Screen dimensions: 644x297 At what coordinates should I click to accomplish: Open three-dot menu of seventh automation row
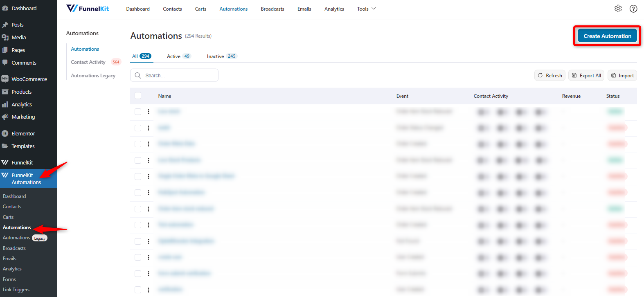(149, 209)
